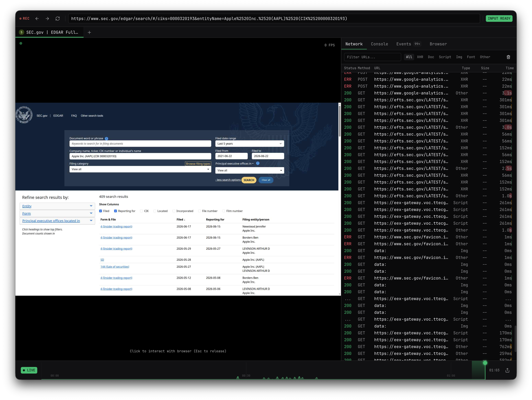Enable the Incorporated column checkbox
Screen dimensions: 532x400
coord(174,211)
